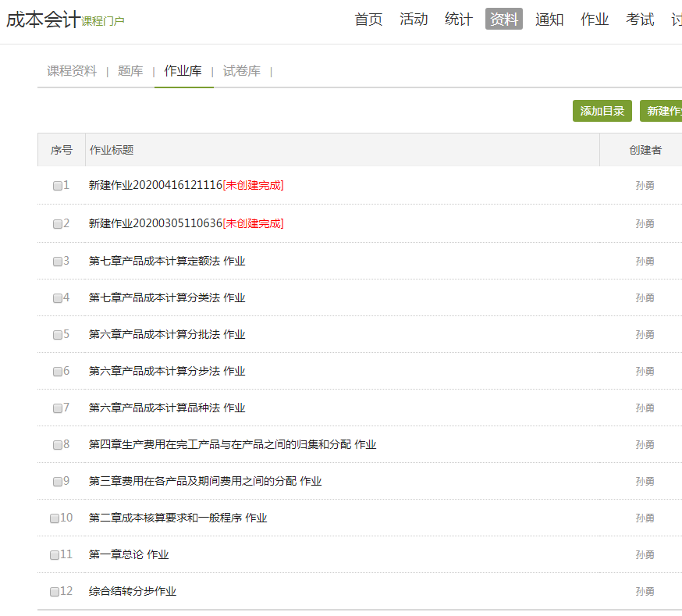Toggle the checkbox for row 12
The width and height of the screenshot is (682, 616).
tap(55, 592)
